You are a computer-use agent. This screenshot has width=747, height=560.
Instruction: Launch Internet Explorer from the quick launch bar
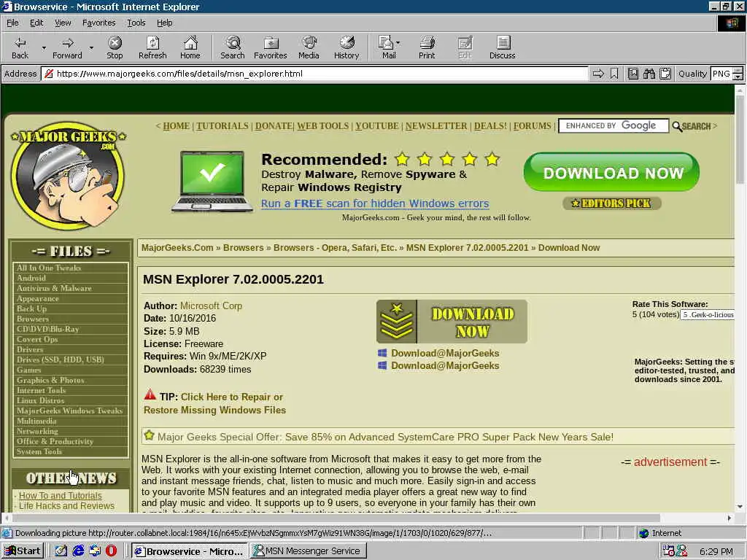tap(78, 551)
